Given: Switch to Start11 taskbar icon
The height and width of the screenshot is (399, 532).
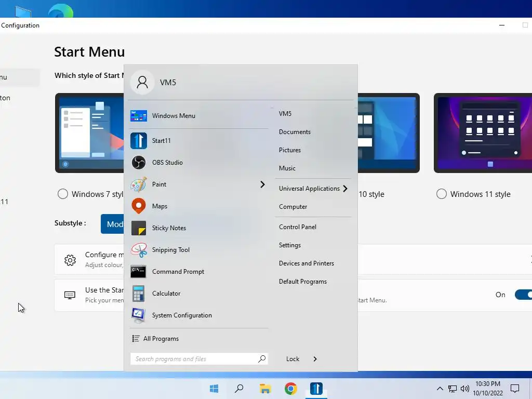Looking at the screenshot, I should (316, 389).
